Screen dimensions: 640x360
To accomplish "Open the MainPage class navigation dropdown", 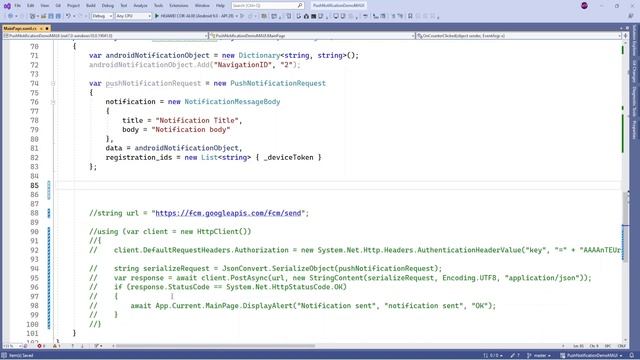I will coord(312,36).
